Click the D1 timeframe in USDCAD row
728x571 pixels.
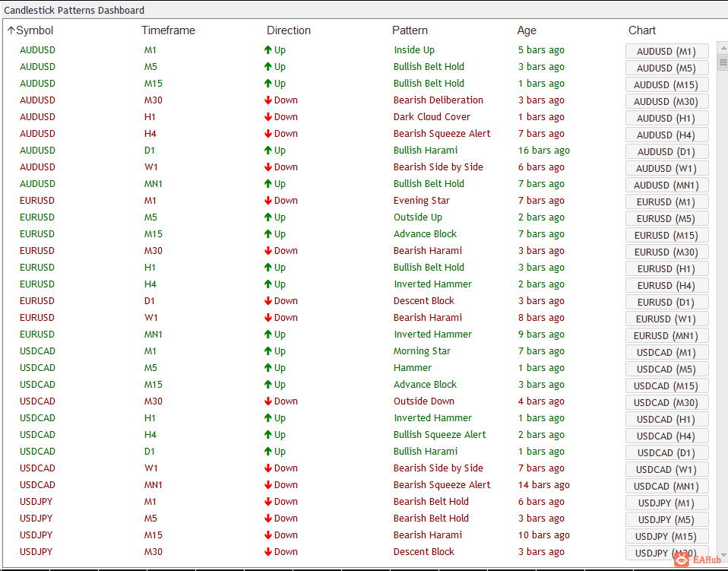click(150, 452)
